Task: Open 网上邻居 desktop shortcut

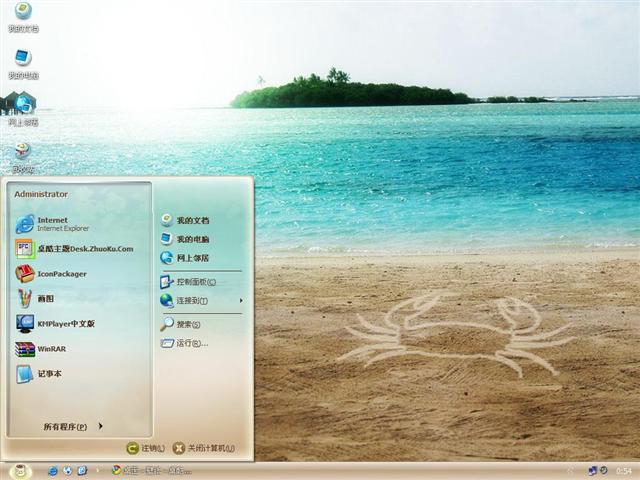Action: [22, 106]
